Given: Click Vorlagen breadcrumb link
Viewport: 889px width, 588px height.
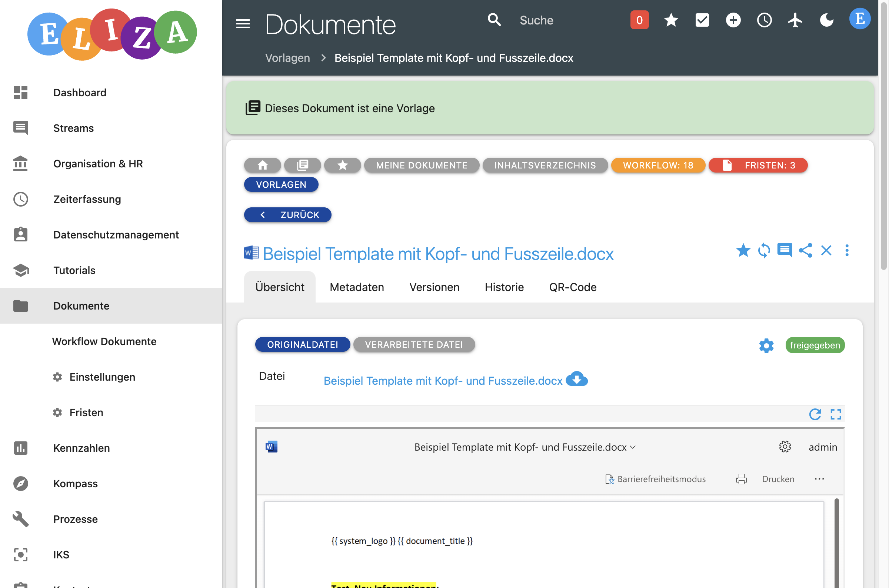Looking at the screenshot, I should tap(287, 58).
